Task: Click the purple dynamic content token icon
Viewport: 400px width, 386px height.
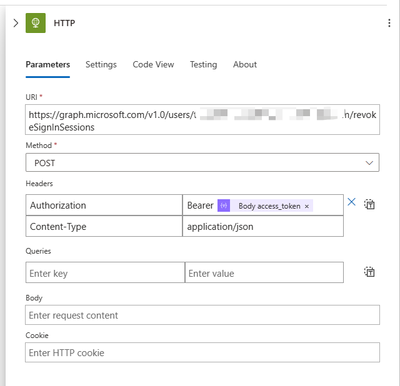Action: (x=224, y=206)
